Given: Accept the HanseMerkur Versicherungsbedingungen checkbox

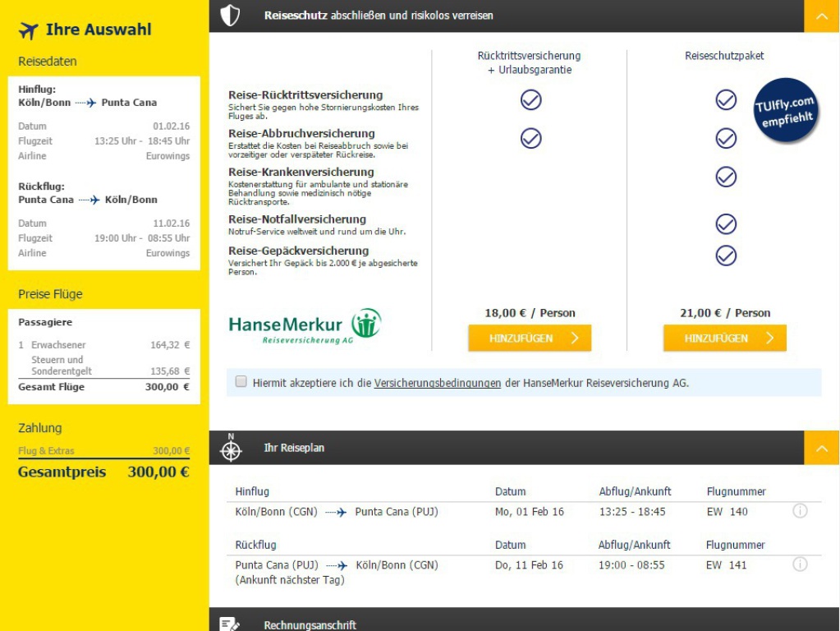Looking at the screenshot, I should click(241, 381).
